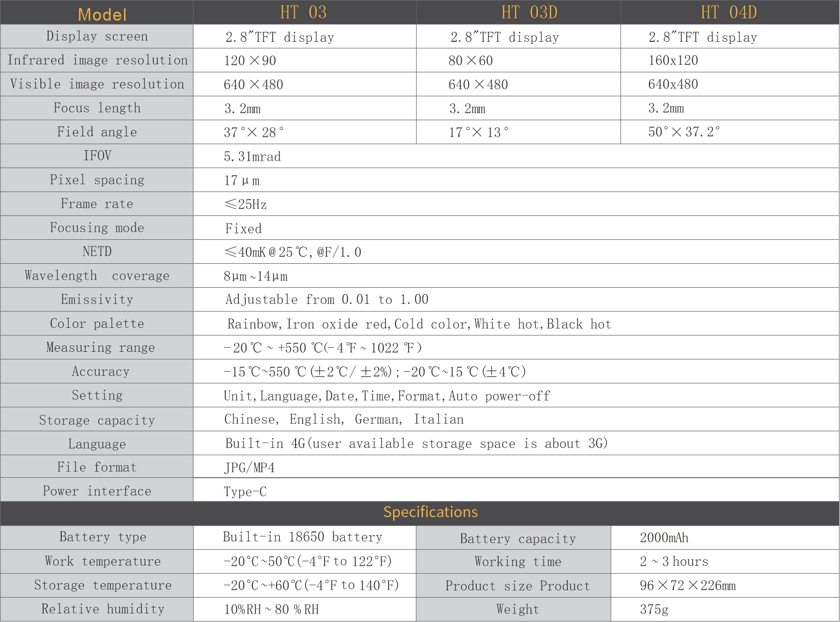Screen dimensions: 840x622
Task: Select the 50°×37.2° field angle cell
Action: (684, 132)
